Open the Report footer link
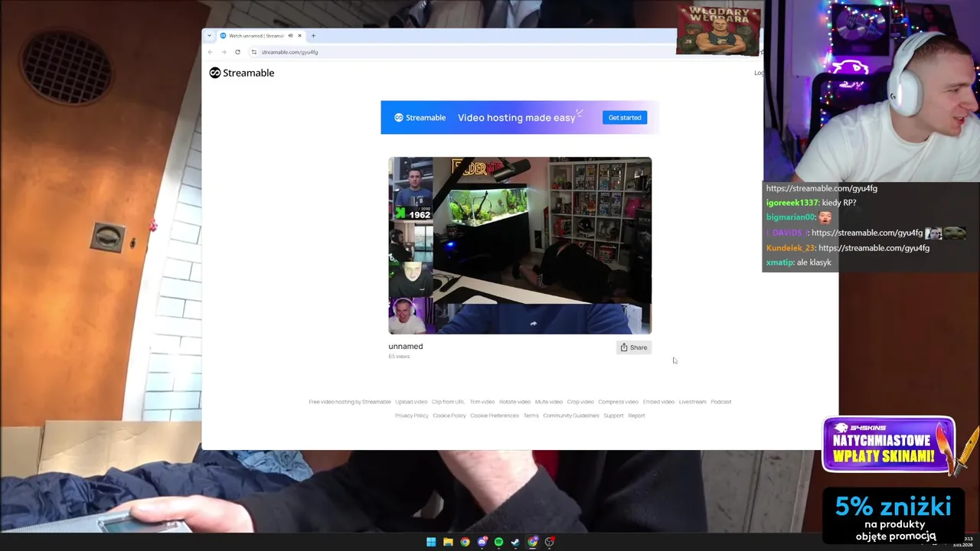This screenshot has width=980, height=551. pyautogui.click(x=636, y=416)
